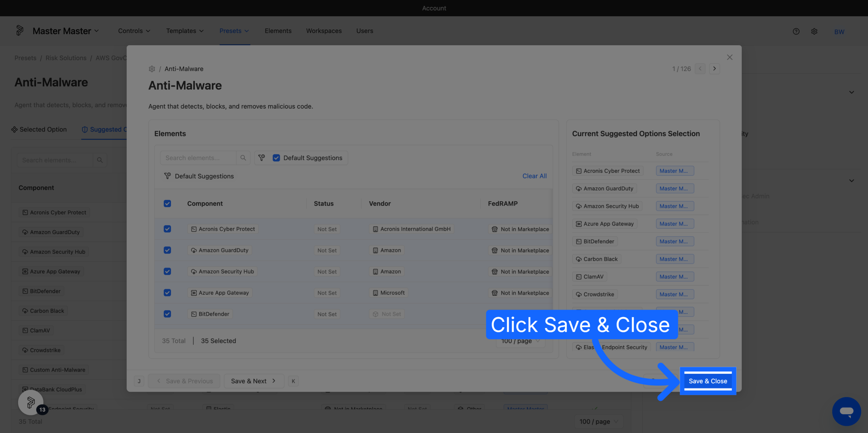868x433 pixels.
Task: Expand the Templates menu
Action: [x=185, y=31]
